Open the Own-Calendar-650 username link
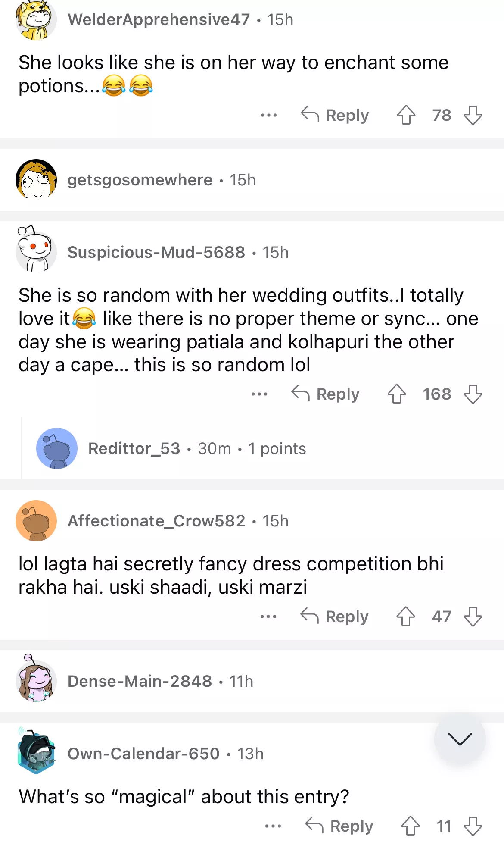 pyautogui.click(x=143, y=754)
